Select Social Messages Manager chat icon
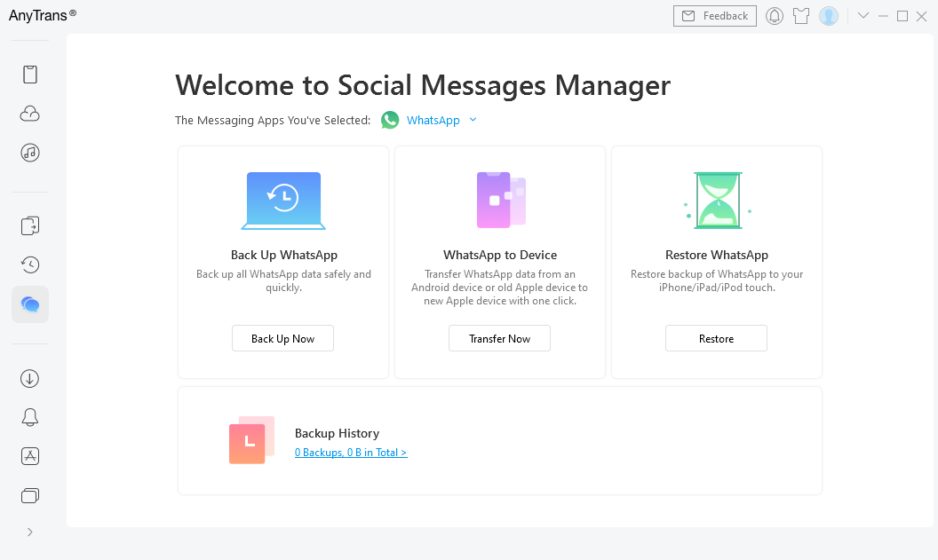 [30, 304]
